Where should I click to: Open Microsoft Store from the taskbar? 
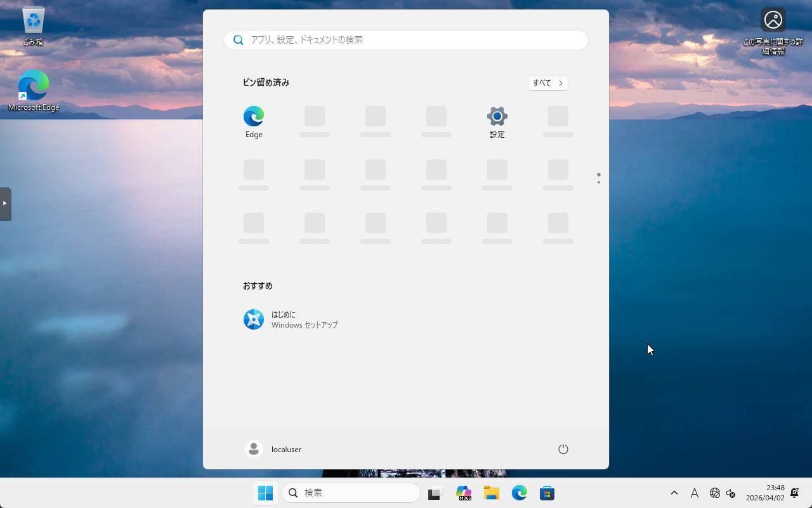547,493
